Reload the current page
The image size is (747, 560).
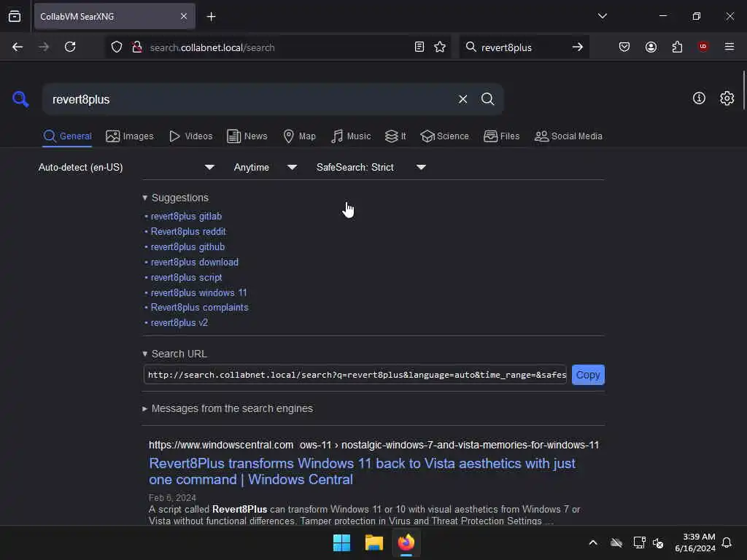click(x=70, y=47)
